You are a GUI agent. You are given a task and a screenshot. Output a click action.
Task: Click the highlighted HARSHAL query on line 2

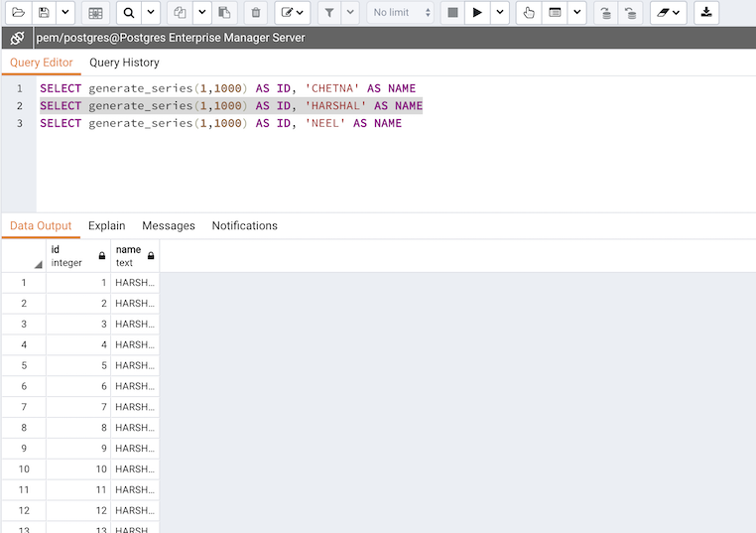coord(231,105)
